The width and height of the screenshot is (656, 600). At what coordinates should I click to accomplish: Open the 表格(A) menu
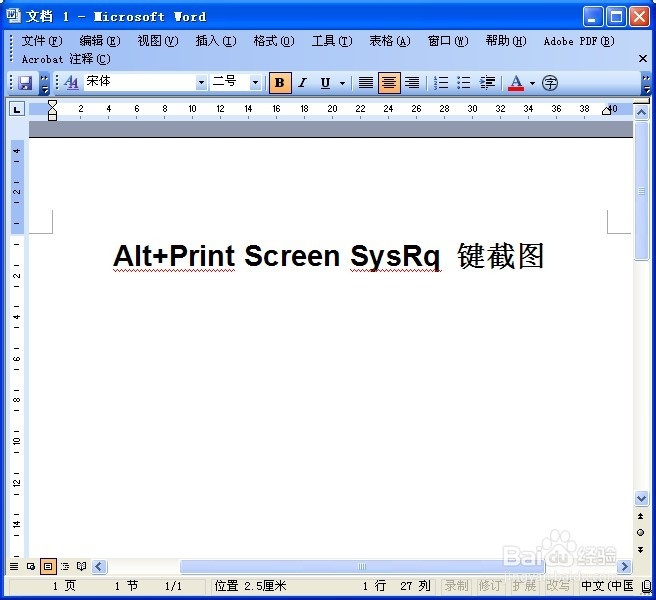point(390,41)
